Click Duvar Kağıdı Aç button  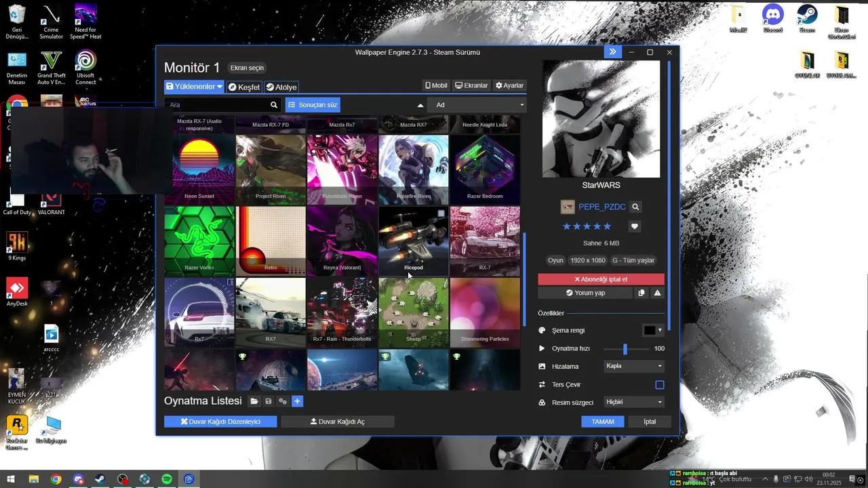coord(337,422)
